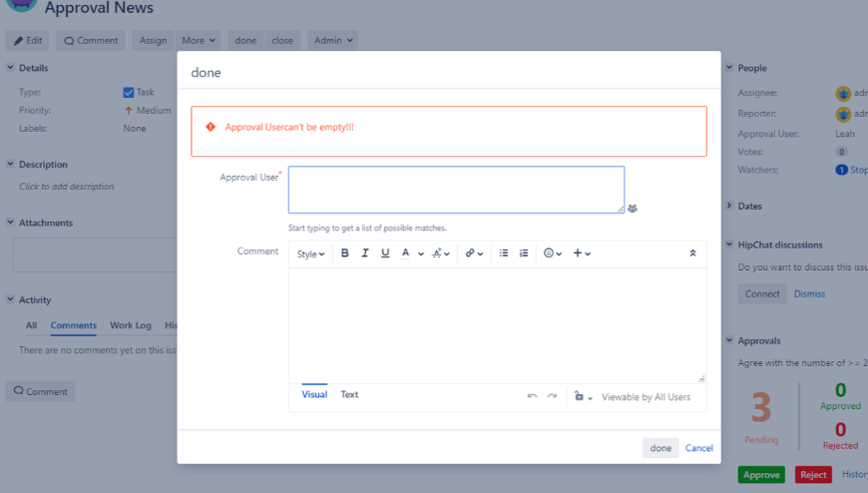
Task: Undo the last edit in comment
Action: tap(532, 396)
